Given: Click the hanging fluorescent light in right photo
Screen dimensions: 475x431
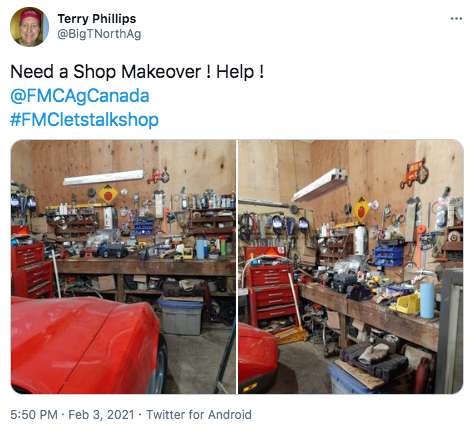Looking at the screenshot, I should (319, 185).
